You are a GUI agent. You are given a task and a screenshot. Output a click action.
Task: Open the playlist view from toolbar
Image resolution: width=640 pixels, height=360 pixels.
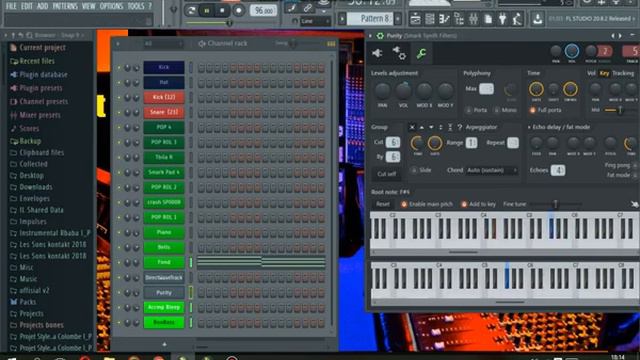pyautogui.click(x=416, y=18)
